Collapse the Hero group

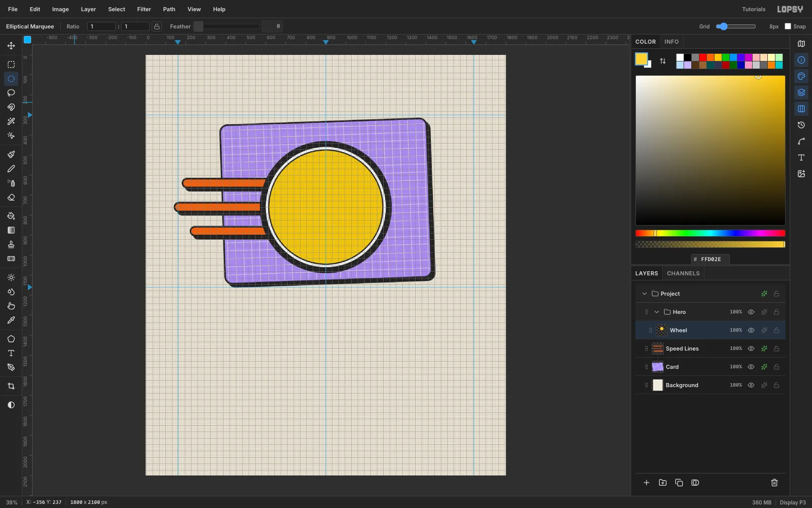point(657,312)
